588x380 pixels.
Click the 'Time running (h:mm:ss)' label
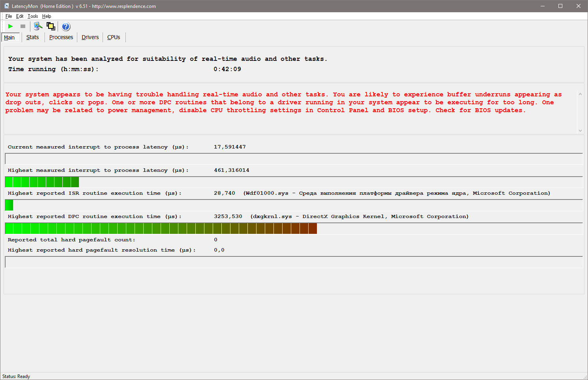tap(53, 69)
